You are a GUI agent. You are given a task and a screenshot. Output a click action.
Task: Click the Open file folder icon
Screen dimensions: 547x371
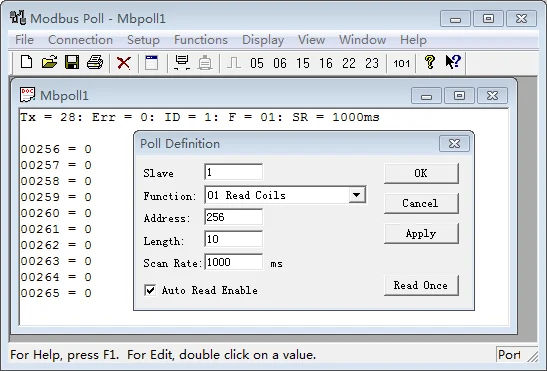(49, 62)
